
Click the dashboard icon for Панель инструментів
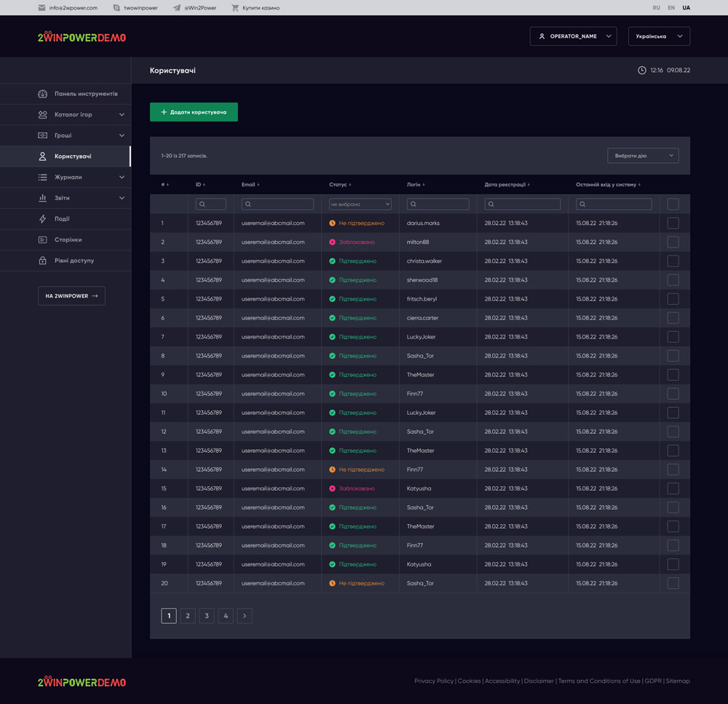(42, 94)
